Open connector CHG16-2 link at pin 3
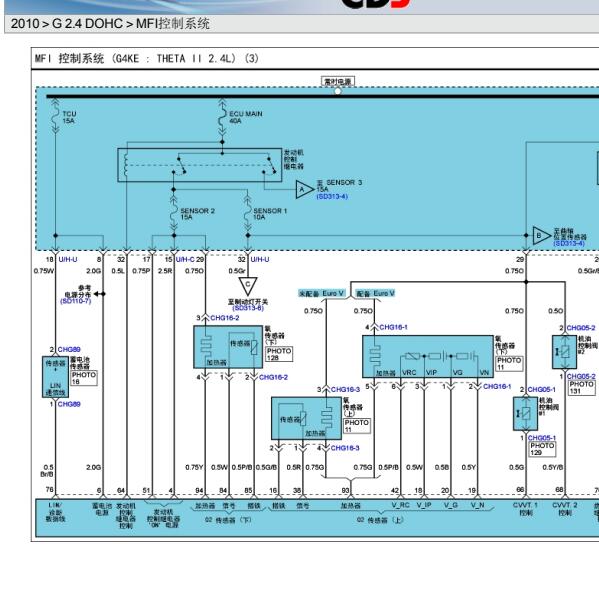This screenshot has width=599, height=603. (x=225, y=318)
